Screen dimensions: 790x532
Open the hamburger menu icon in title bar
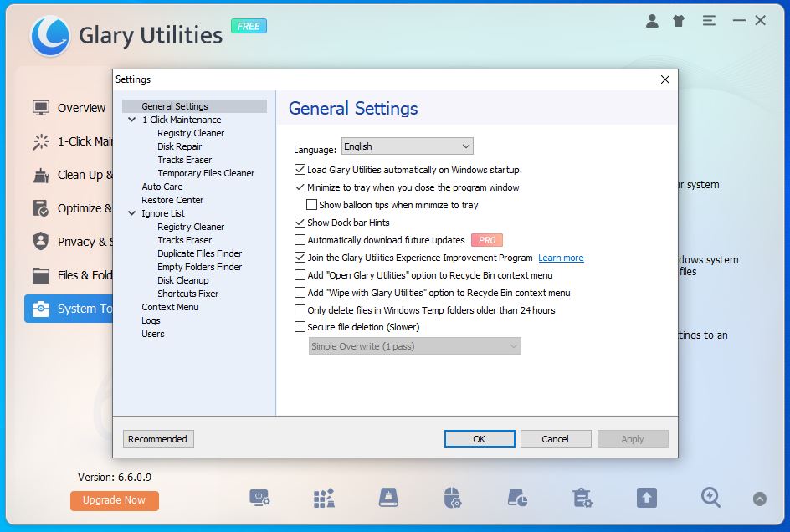(x=709, y=21)
